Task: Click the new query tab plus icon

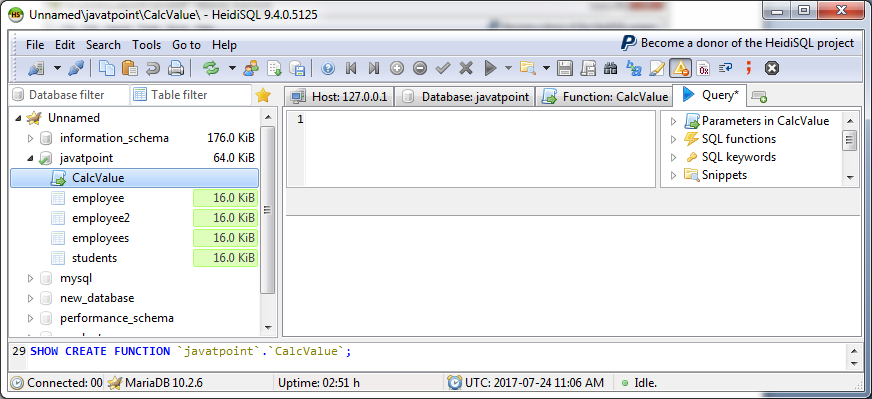Action: click(x=759, y=97)
